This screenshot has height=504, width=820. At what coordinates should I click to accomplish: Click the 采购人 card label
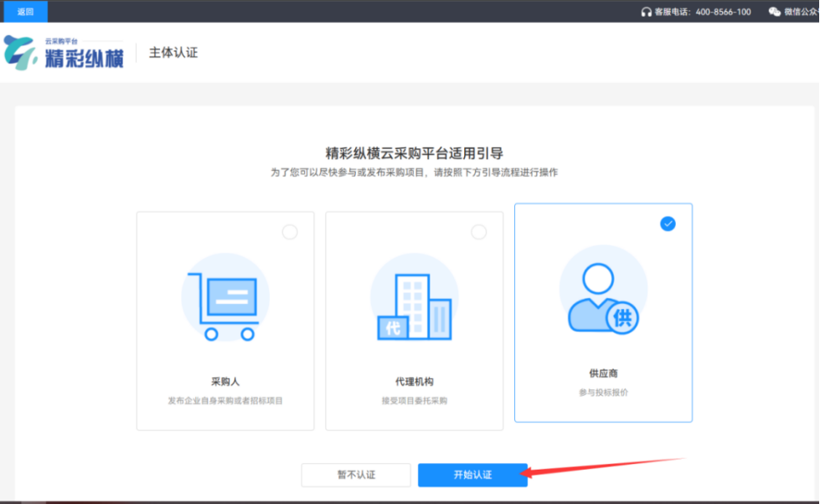click(225, 382)
